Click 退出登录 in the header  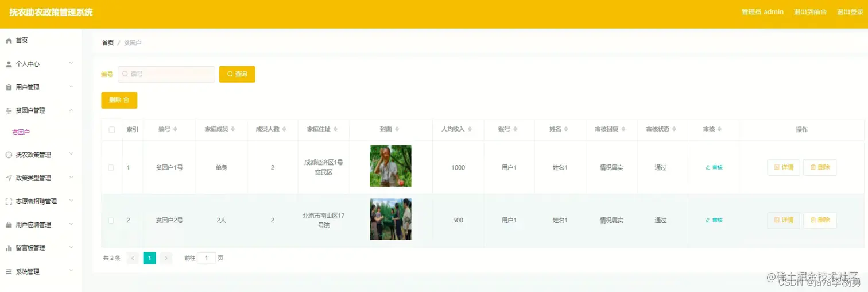click(x=850, y=12)
